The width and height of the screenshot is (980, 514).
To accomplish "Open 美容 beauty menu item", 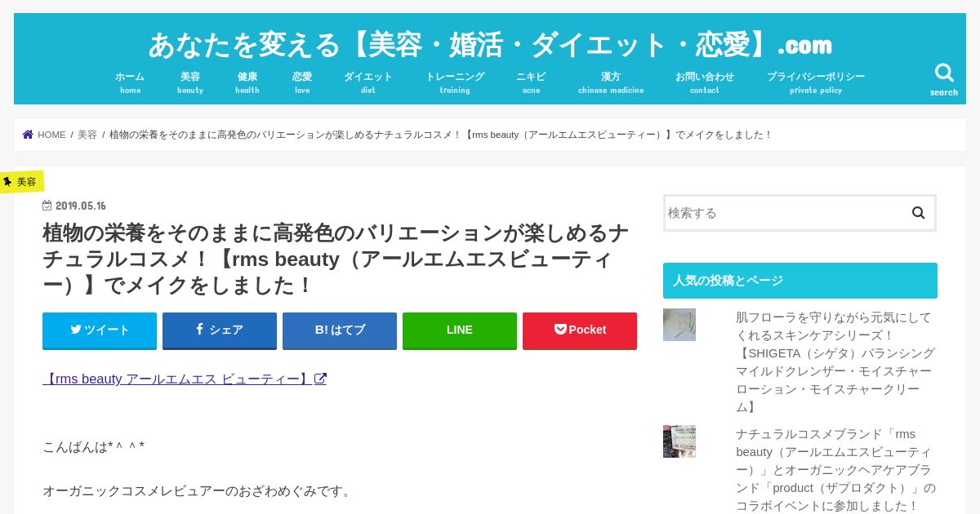I will point(190,82).
